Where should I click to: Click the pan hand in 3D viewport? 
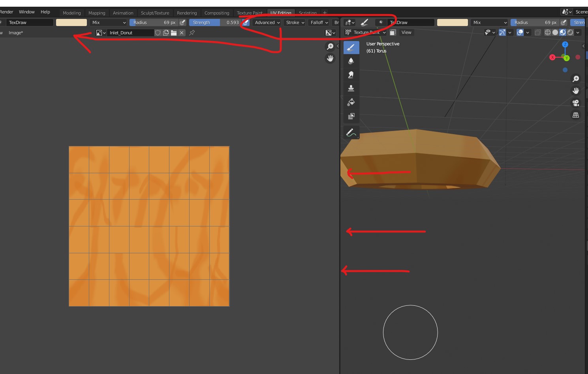(x=576, y=91)
